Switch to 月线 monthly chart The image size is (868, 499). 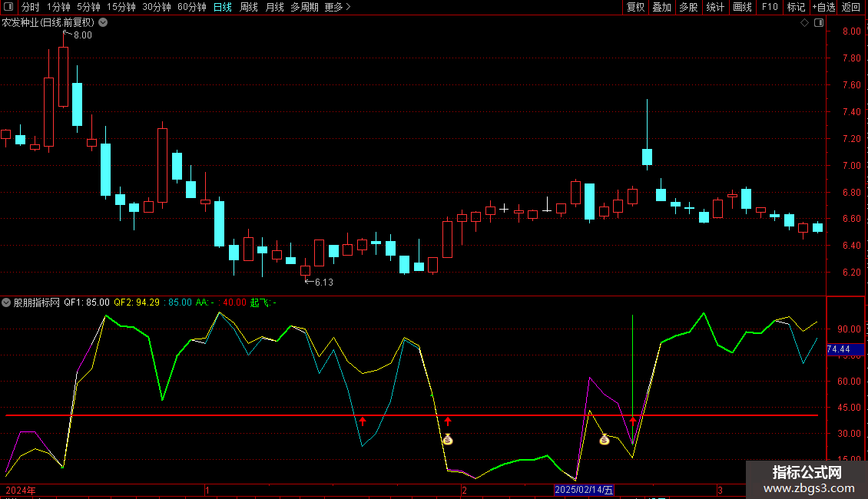(x=274, y=7)
